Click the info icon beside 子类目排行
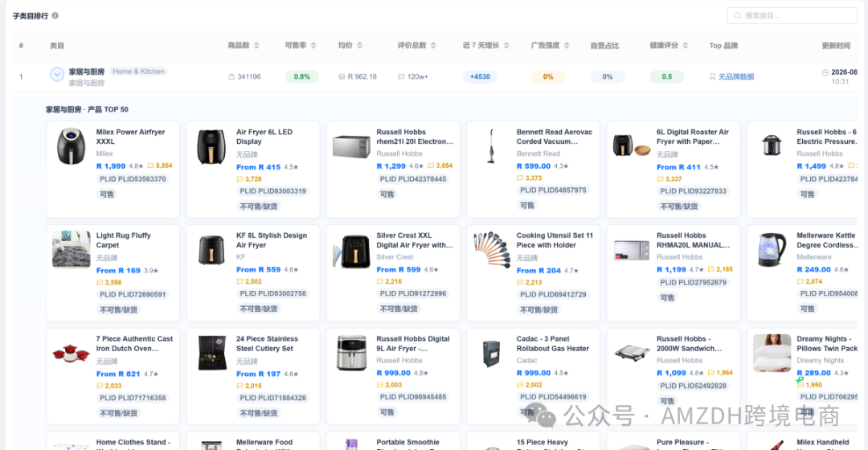 pos(55,15)
